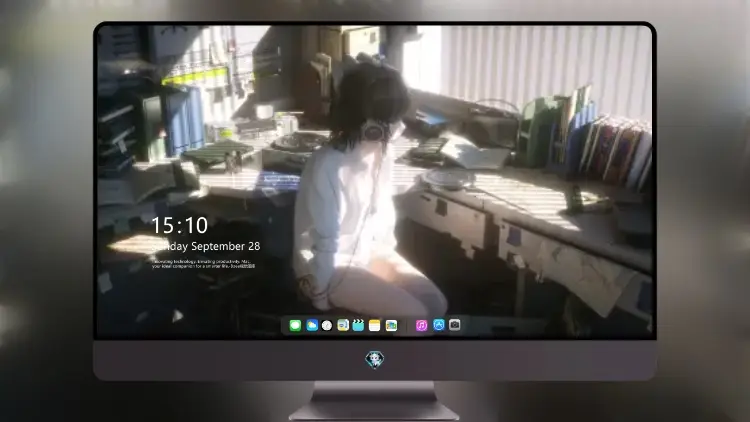Open the photo gallery app in the dock
750x422 pixels.
pyautogui.click(x=391, y=325)
